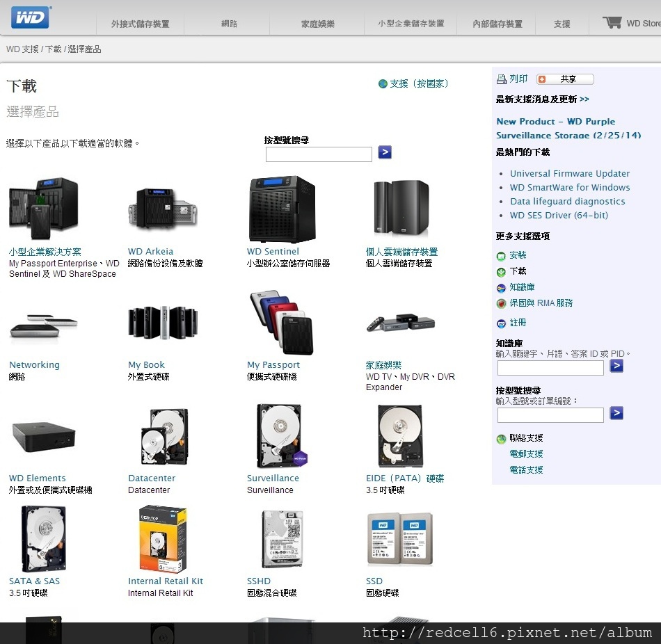This screenshot has width=661, height=644.
Task: Click the 註冊 register icon
Action: 501,323
